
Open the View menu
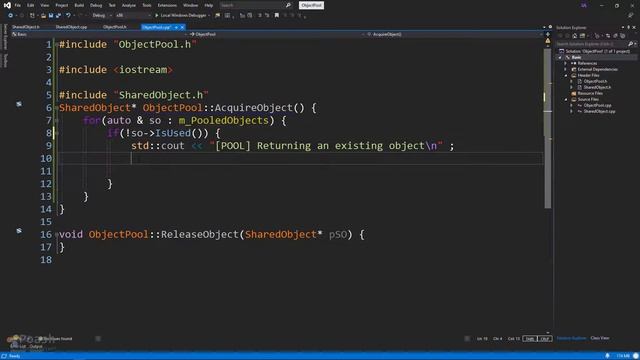[x=44, y=5]
